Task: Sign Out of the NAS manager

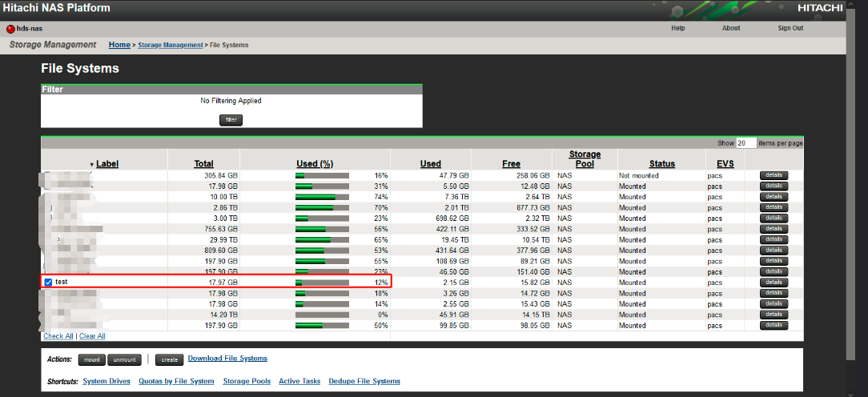Action: tap(790, 28)
